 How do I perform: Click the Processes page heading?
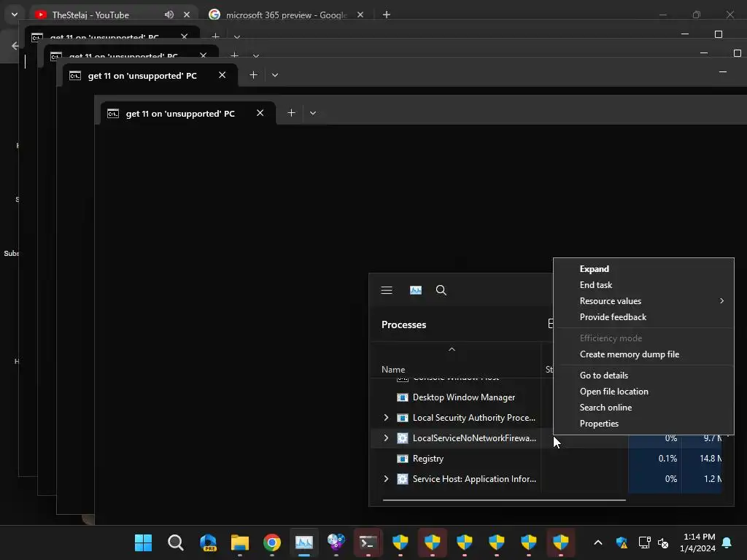point(403,324)
